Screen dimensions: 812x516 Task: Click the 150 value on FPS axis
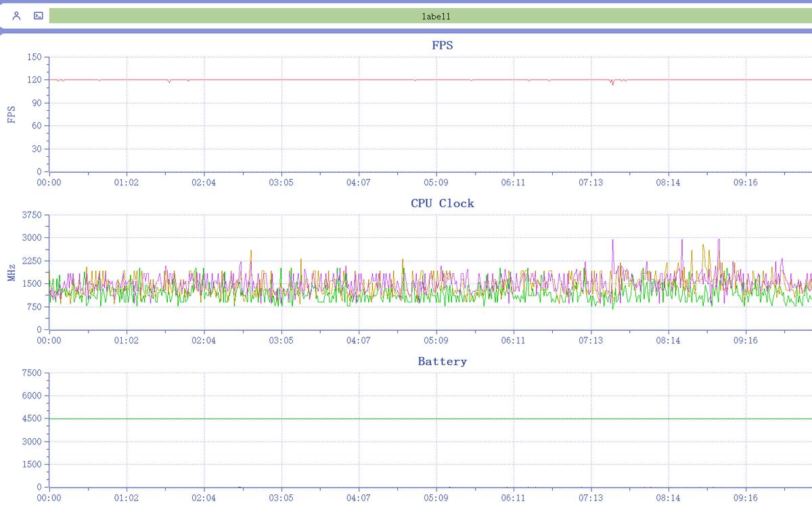35,57
